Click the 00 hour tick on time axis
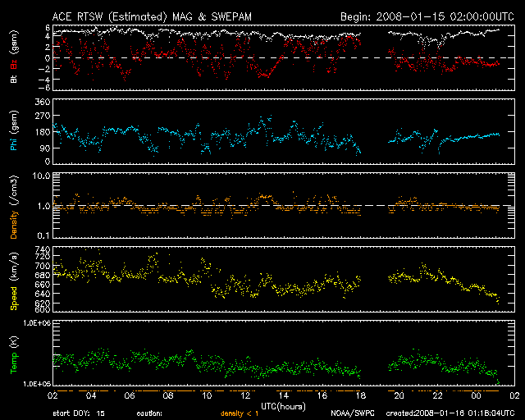 [476, 396]
